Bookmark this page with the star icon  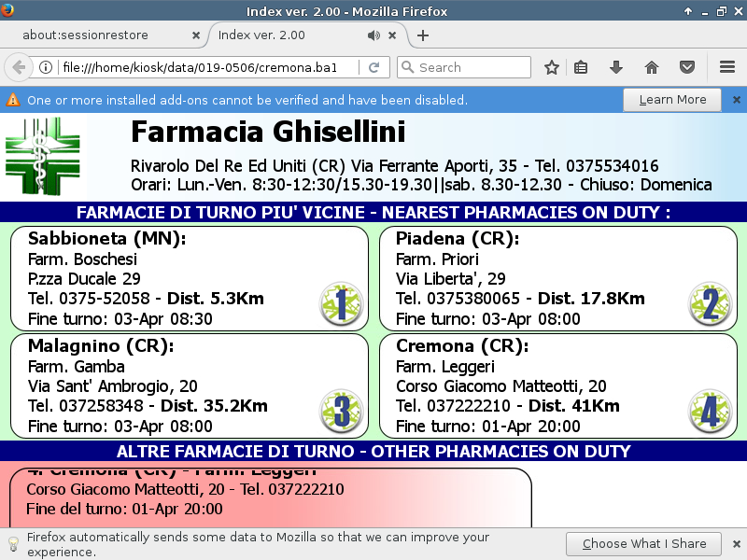tap(552, 67)
